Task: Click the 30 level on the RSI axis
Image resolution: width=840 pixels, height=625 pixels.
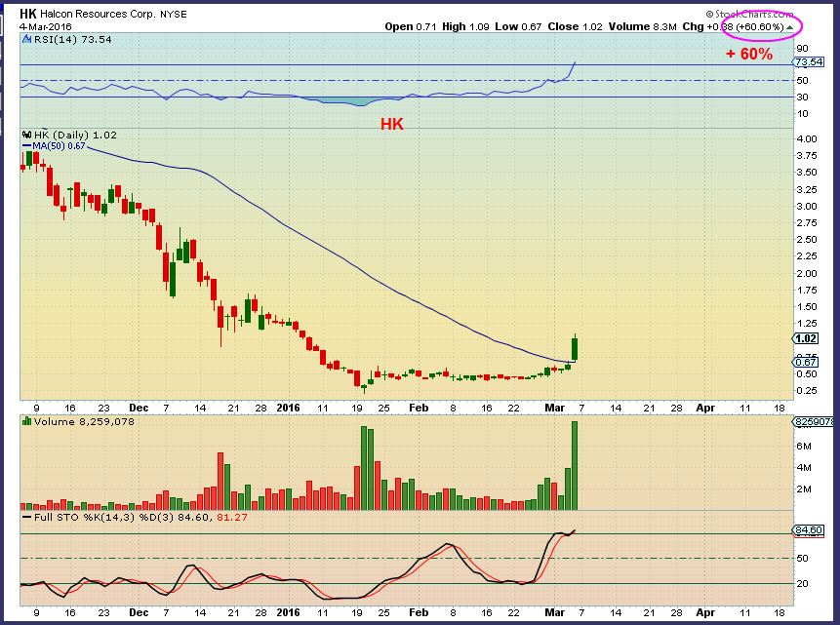Action: [803, 97]
